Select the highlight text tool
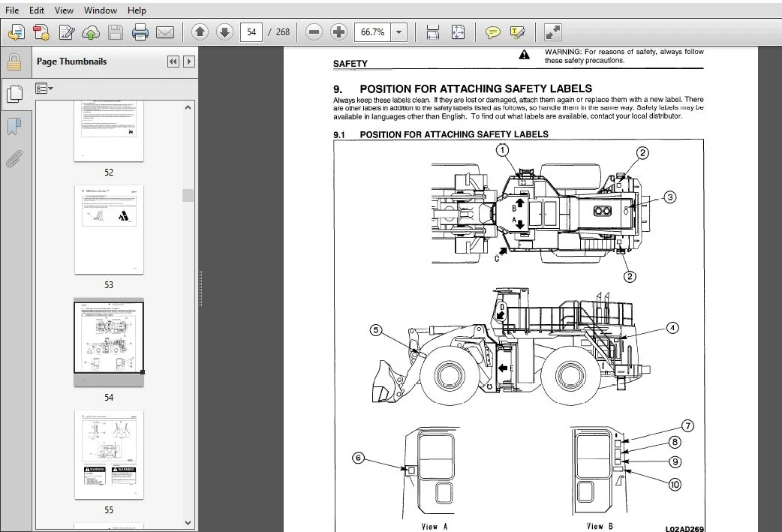 (518, 33)
